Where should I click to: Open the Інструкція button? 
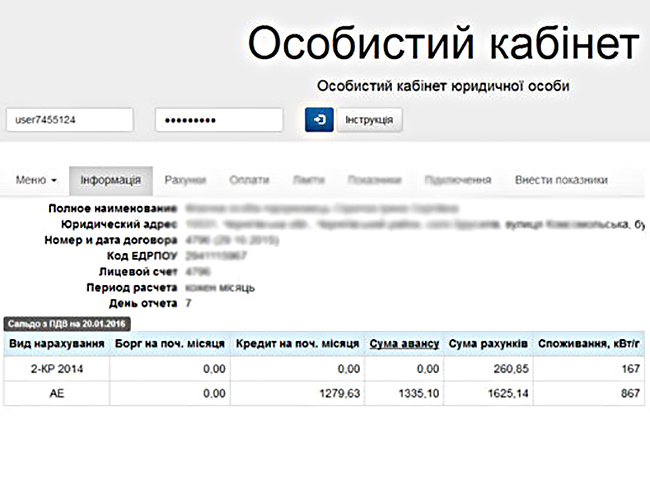click(x=369, y=120)
